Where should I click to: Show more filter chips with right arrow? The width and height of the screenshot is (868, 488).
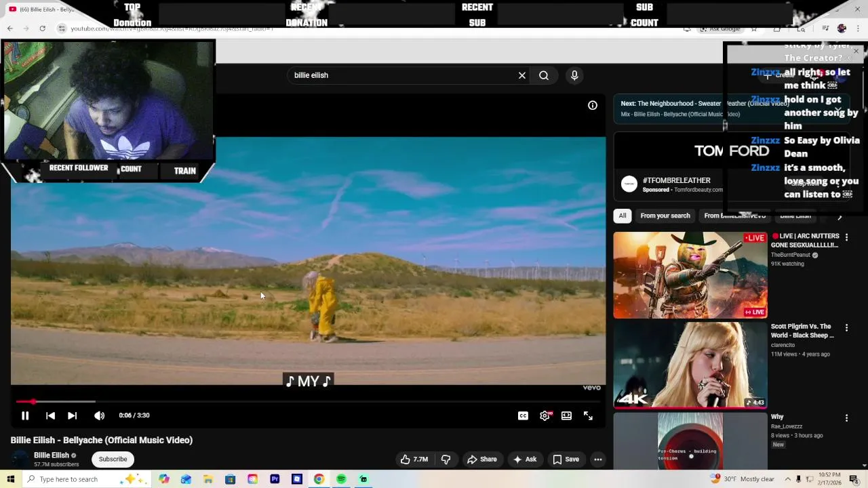(x=840, y=216)
